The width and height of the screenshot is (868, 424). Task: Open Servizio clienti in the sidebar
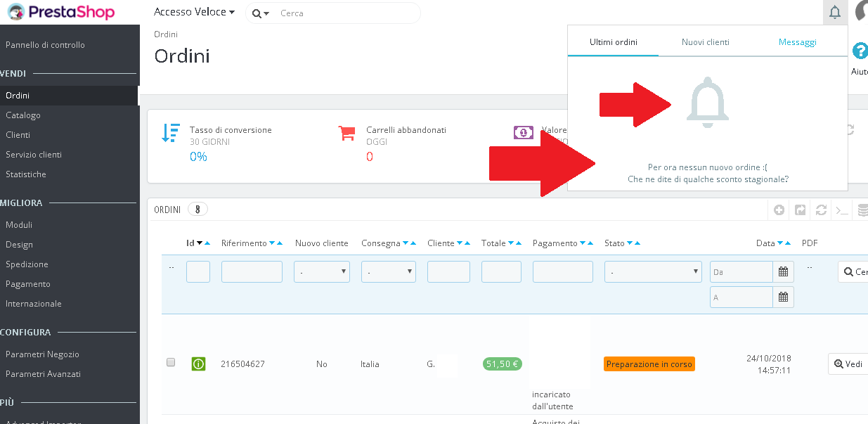point(34,155)
